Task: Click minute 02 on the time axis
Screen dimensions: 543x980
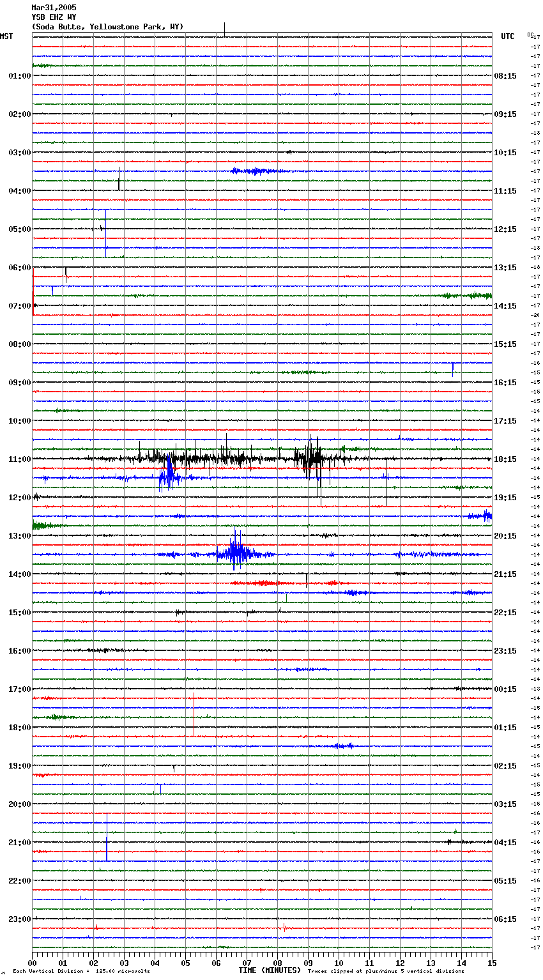Action: 94,963
